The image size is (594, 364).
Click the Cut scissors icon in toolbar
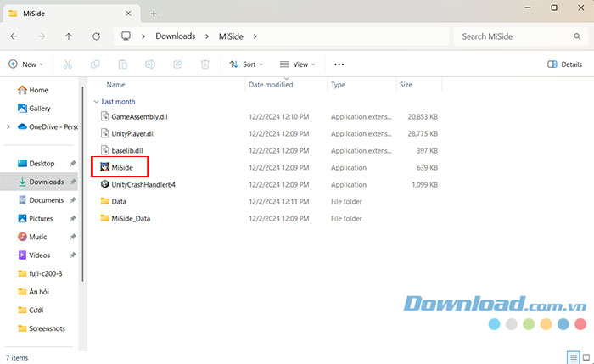68,64
